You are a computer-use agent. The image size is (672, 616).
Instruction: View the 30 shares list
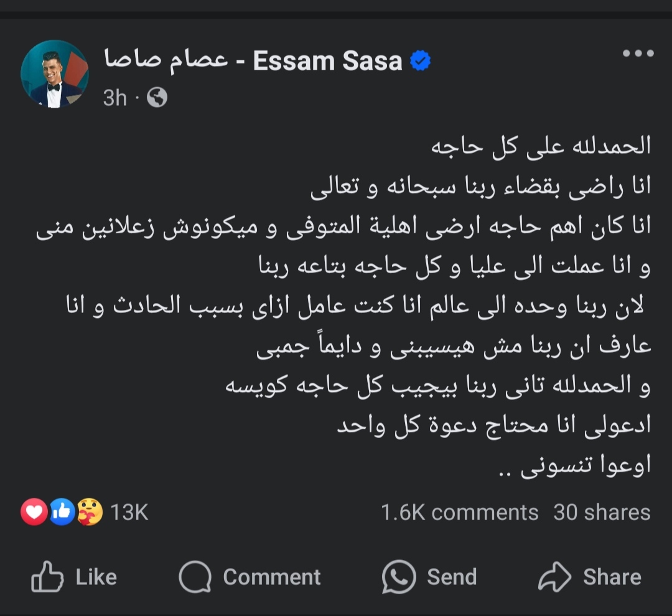(602, 512)
